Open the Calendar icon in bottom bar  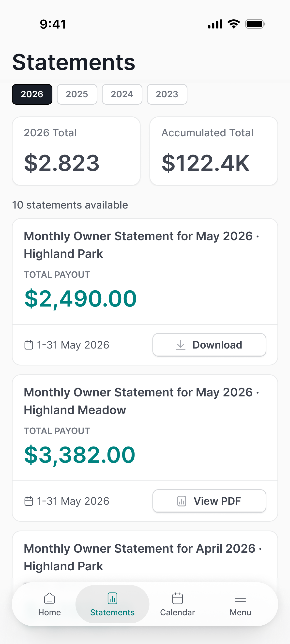pos(177,598)
